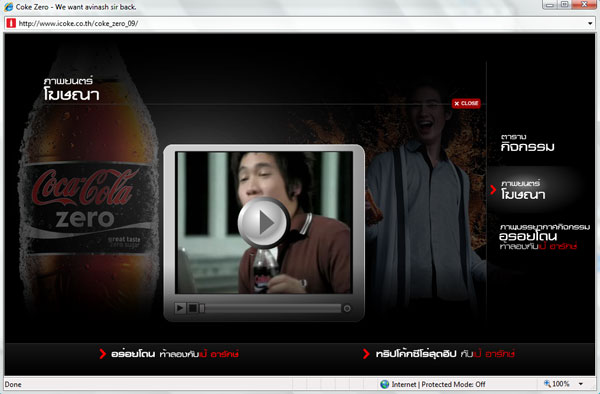Click the large play button overlay on video
The image size is (600, 394).
click(x=263, y=223)
